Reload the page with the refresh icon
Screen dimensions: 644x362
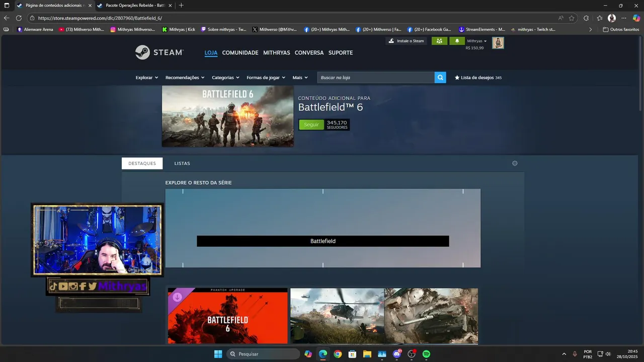19,18
